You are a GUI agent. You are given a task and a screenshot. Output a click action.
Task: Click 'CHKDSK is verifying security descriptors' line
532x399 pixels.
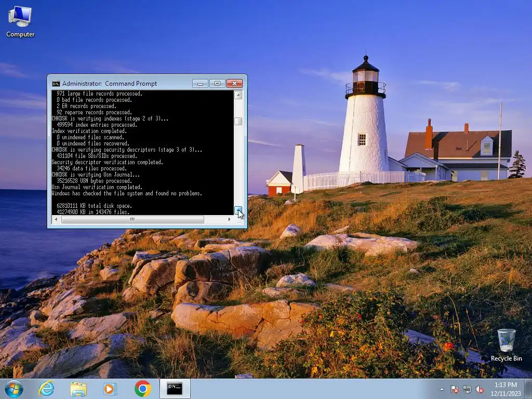(x=127, y=150)
